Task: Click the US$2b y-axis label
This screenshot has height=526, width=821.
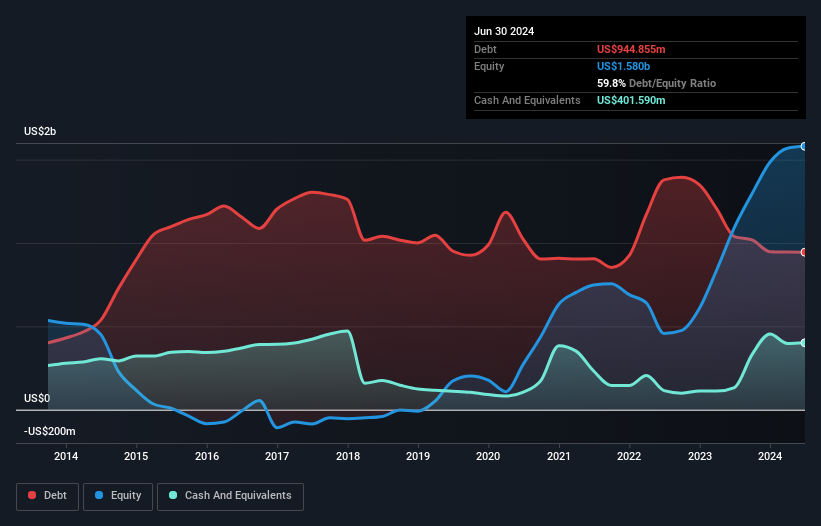Action: pyautogui.click(x=40, y=131)
